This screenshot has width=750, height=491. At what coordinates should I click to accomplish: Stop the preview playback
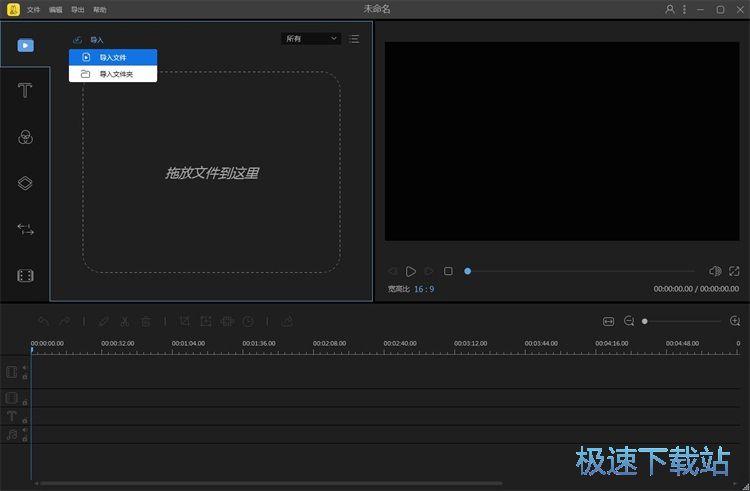tap(448, 271)
